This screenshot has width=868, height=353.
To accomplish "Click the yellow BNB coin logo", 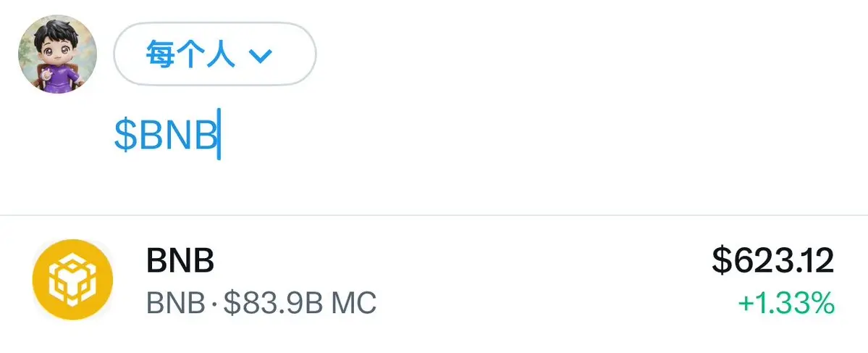I will [72, 280].
